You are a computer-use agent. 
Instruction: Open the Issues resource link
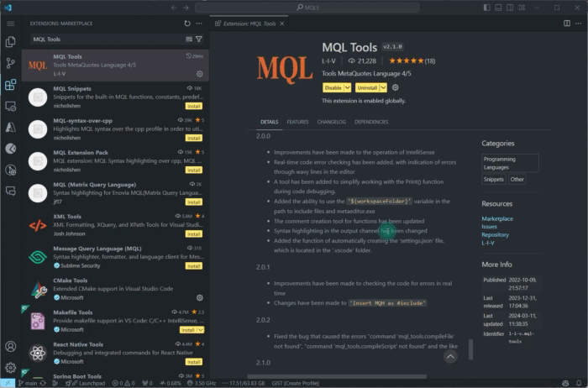(489, 227)
